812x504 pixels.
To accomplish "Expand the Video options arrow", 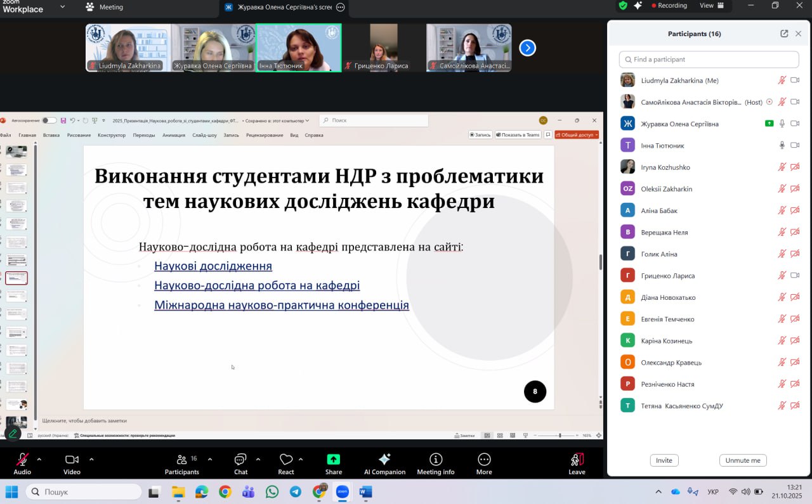I will pos(91,459).
